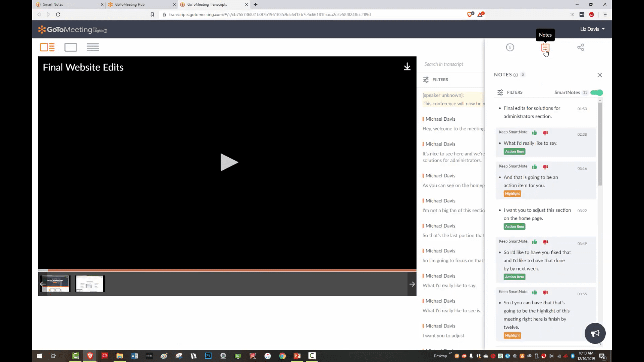Select transcript line 'What I'd really like to say.'
This screenshot has width=644, height=362.
point(449,286)
